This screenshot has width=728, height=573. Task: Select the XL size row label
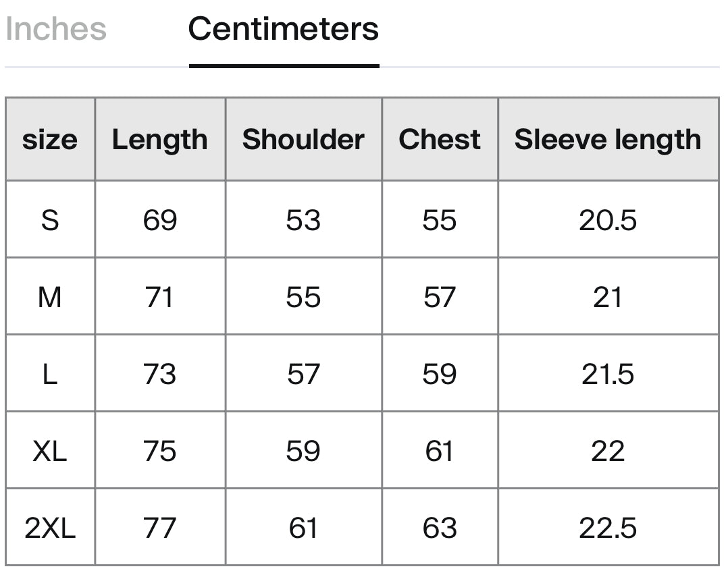click(50, 451)
